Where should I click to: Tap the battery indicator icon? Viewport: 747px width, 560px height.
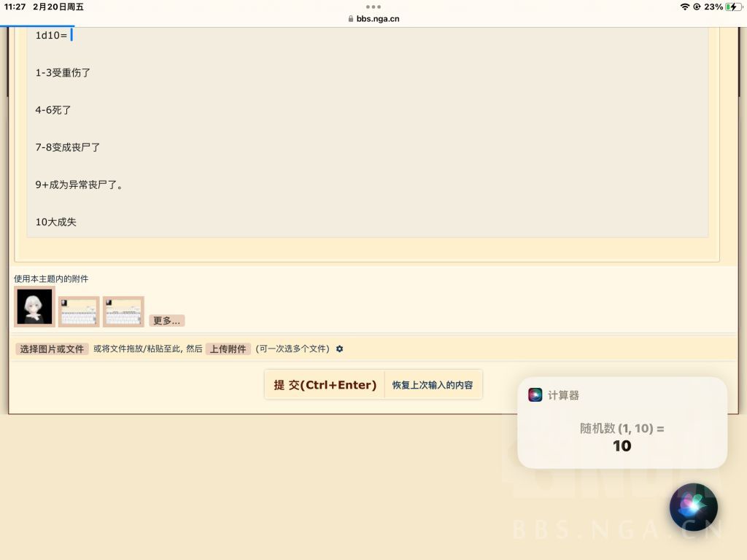(x=734, y=7)
